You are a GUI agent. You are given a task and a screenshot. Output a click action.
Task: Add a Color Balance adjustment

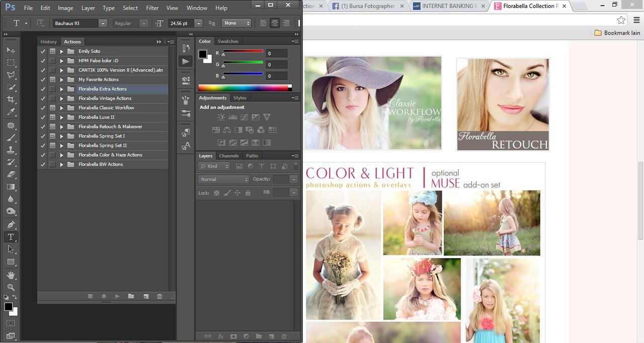pos(227,130)
